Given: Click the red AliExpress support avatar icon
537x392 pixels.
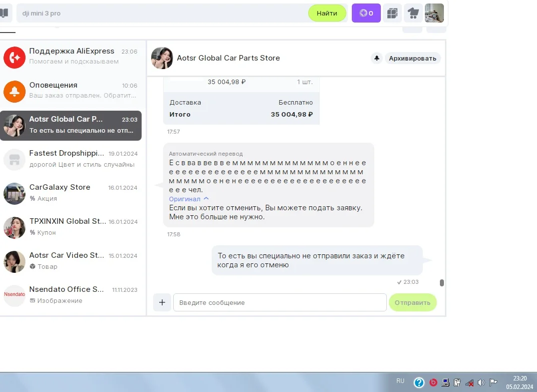Looking at the screenshot, I should pyautogui.click(x=15, y=58).
